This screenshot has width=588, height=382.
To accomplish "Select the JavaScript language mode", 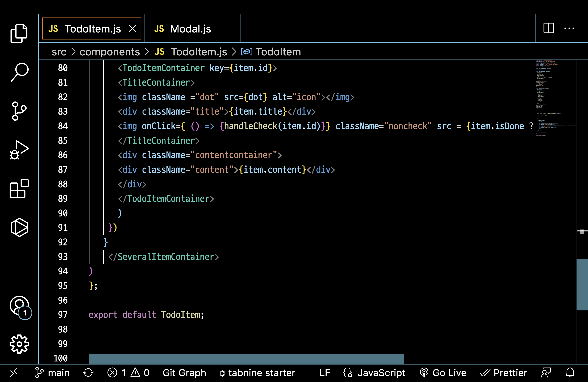I will click(x=381, y=373).
